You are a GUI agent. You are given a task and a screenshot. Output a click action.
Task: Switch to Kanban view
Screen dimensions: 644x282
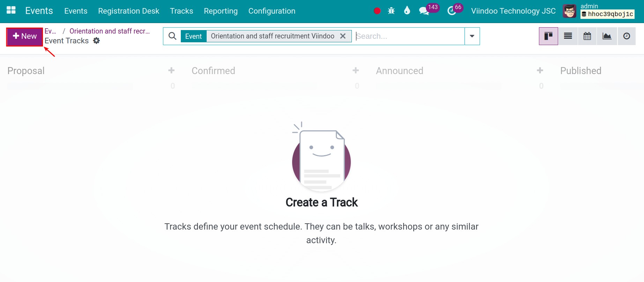click(548, 36)
